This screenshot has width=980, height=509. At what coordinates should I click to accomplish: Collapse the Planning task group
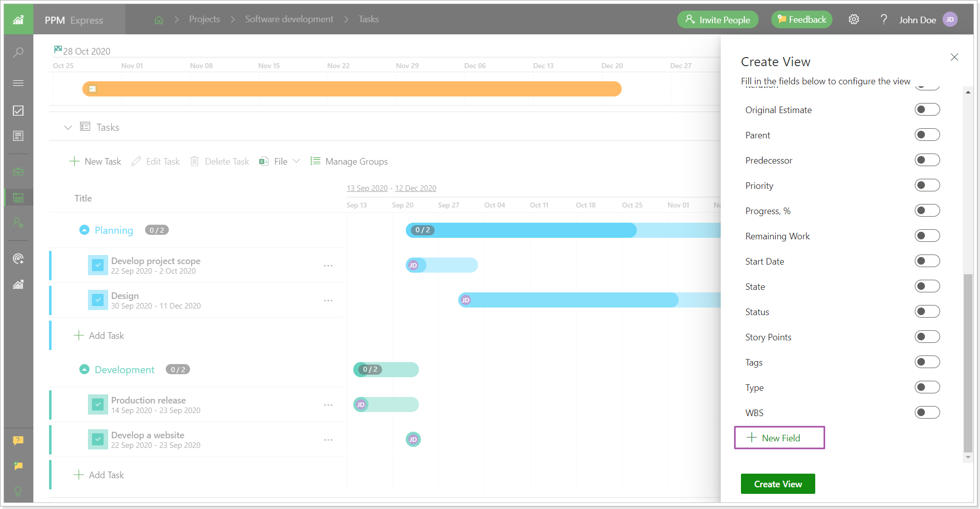pyautogui.click(x=84, y=230)
